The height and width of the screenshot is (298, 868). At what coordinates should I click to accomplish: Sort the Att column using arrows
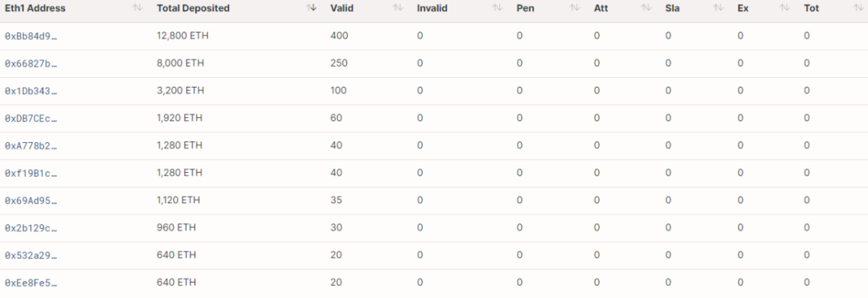click(x=646, y=8)
